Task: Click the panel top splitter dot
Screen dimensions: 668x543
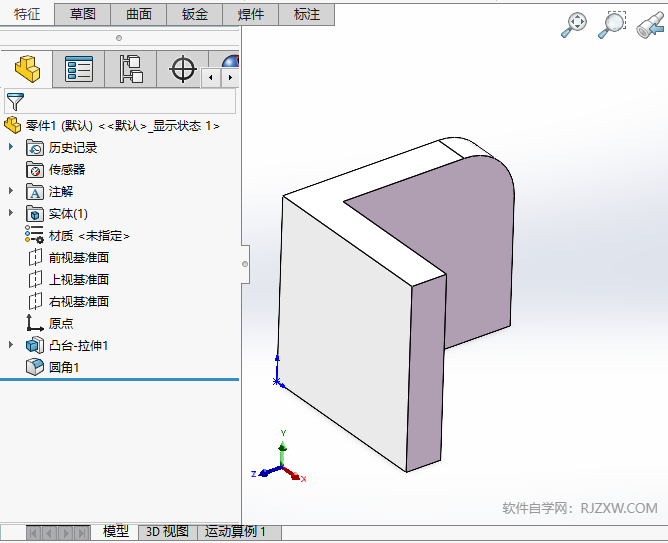Action: 119,38
